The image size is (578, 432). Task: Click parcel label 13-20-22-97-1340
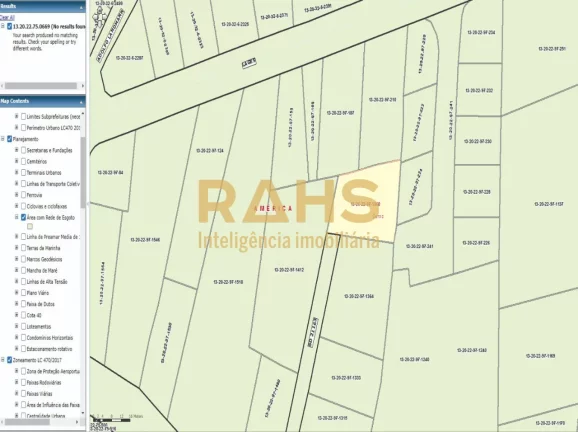pyautogui.click(x=414, y=359)
